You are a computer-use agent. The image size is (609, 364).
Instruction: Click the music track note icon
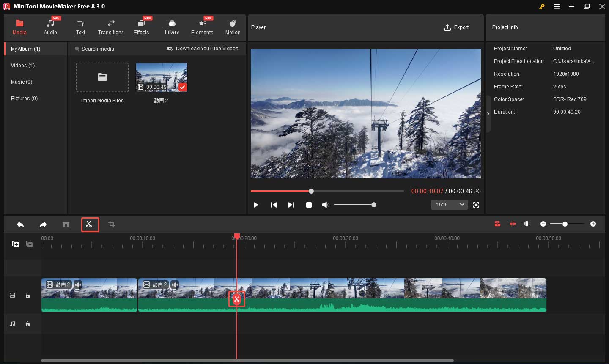coord(12,324)
